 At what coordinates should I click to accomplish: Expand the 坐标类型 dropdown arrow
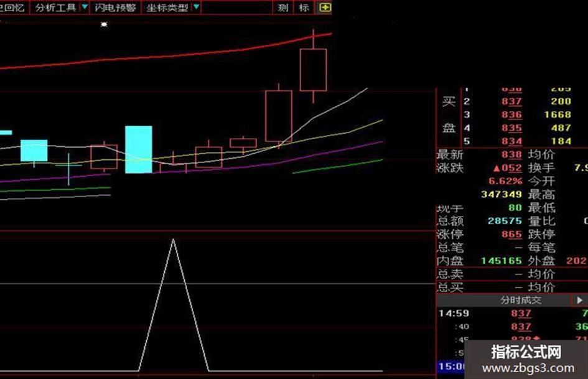click(196, 7)
